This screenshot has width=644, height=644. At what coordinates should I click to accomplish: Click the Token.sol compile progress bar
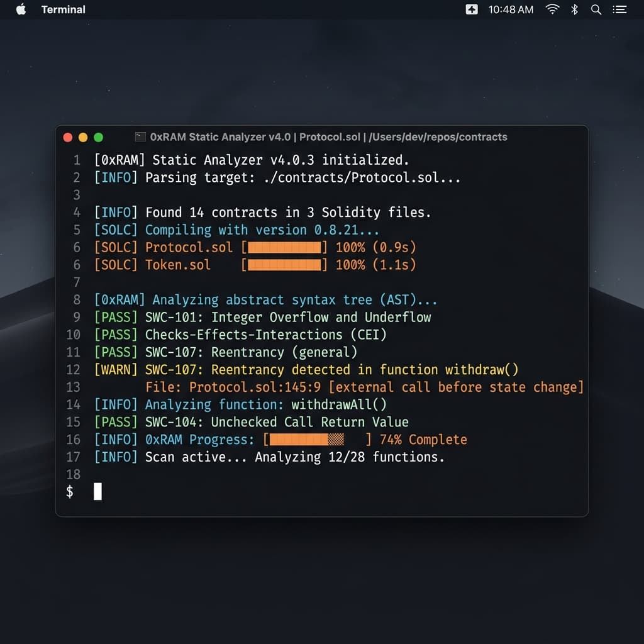point(284,265)
